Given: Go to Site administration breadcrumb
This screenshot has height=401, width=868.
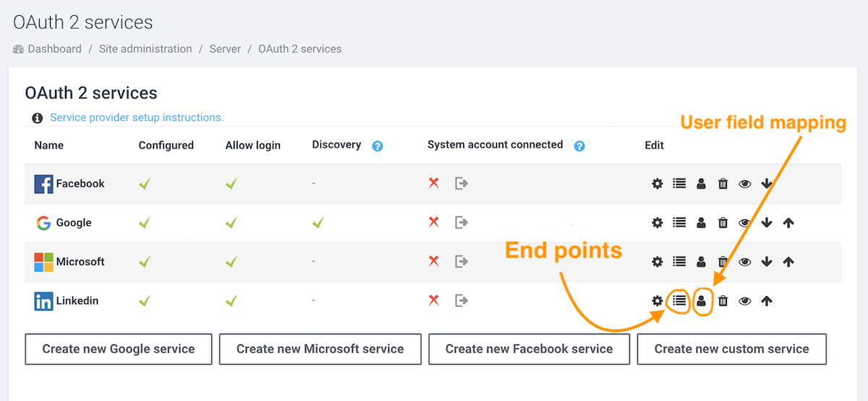Looking at the screenshot, I should (145, 49).
